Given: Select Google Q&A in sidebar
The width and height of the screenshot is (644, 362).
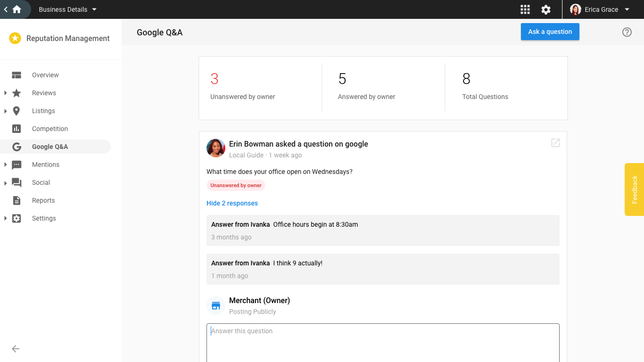Looking at the screenshot, I should [50, 147].
